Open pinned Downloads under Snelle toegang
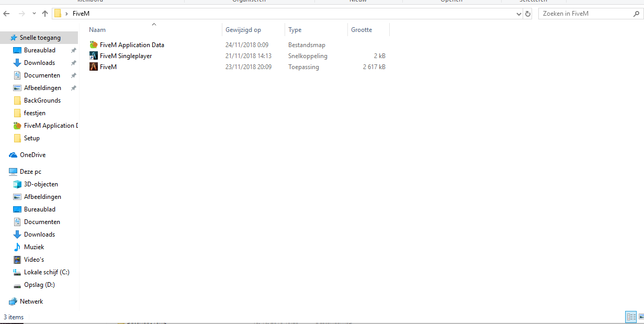Image resolution: width=644 pixels, height=324 pixels. [40, 63]
